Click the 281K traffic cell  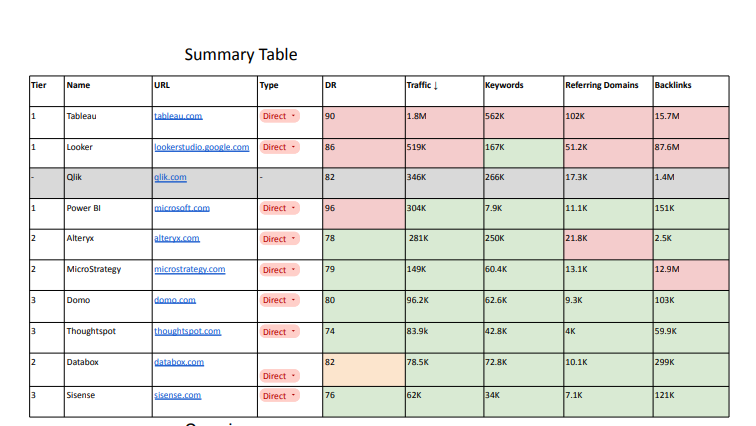coord(444,244)
